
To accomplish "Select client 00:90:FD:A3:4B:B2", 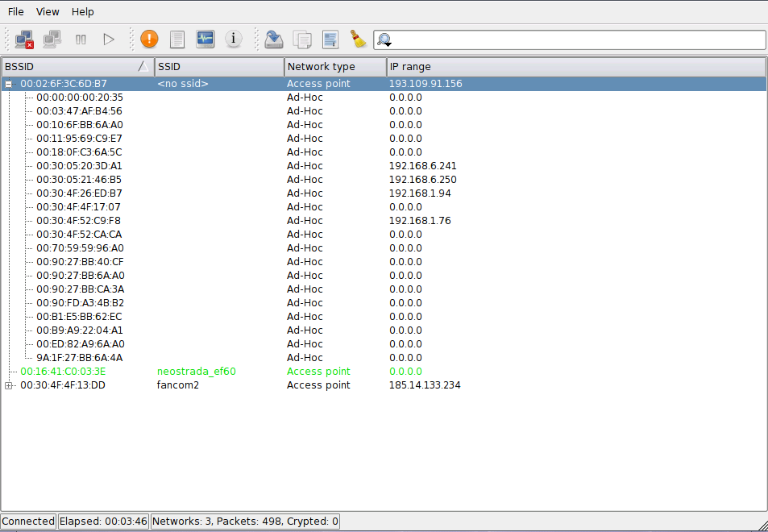I will [x=81, y=303].
